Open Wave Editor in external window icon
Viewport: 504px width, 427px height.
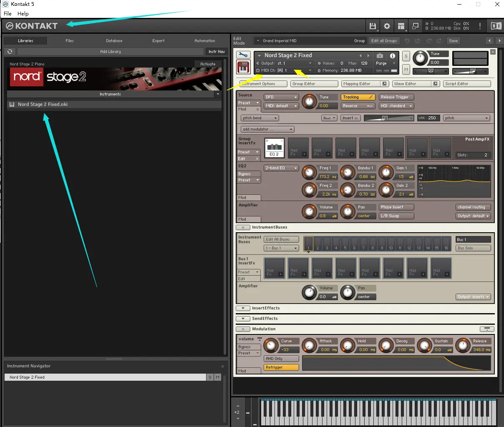point(435,84)
